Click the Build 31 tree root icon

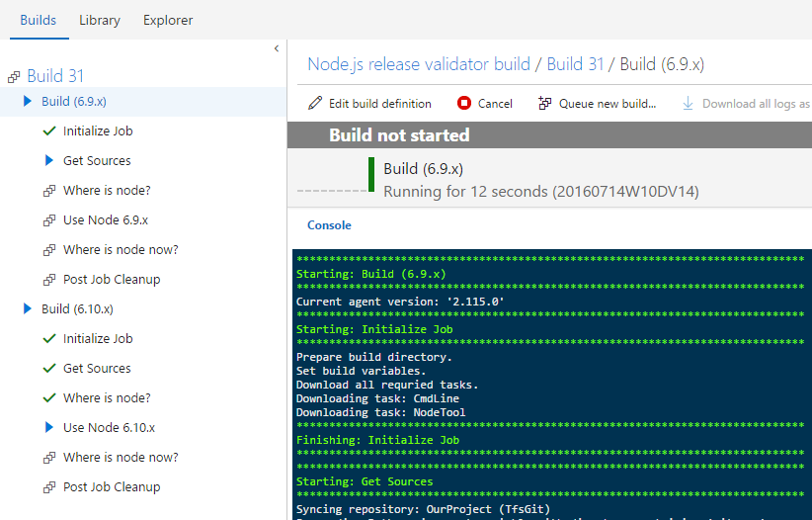click(x=14, y=76)
